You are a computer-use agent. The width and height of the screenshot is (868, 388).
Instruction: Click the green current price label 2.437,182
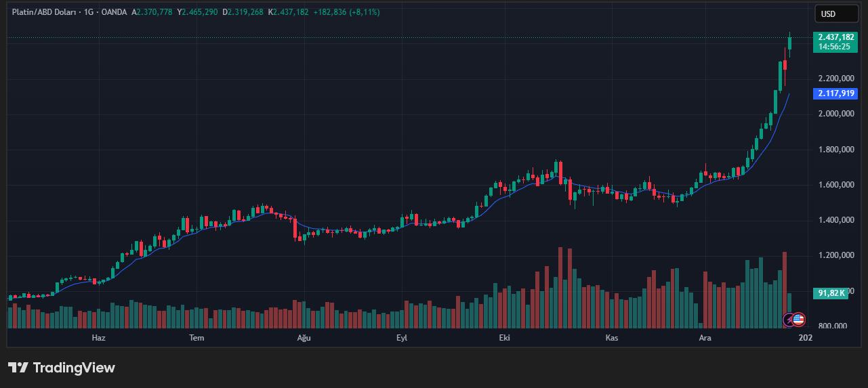pos(836,37)
